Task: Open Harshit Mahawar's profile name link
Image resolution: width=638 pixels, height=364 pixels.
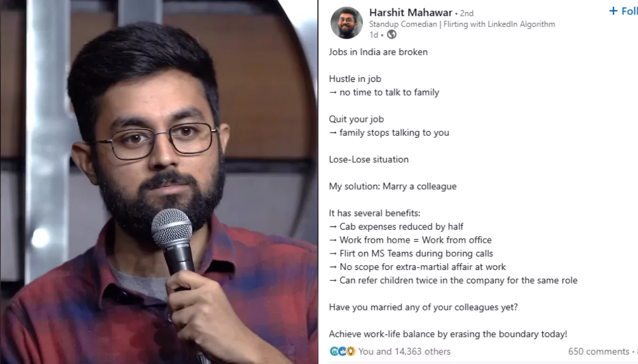Action: (410, 13)
